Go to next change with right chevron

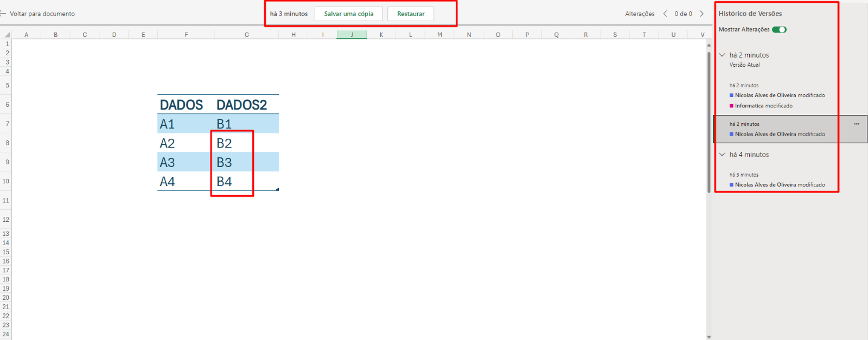tap(701, 14)
